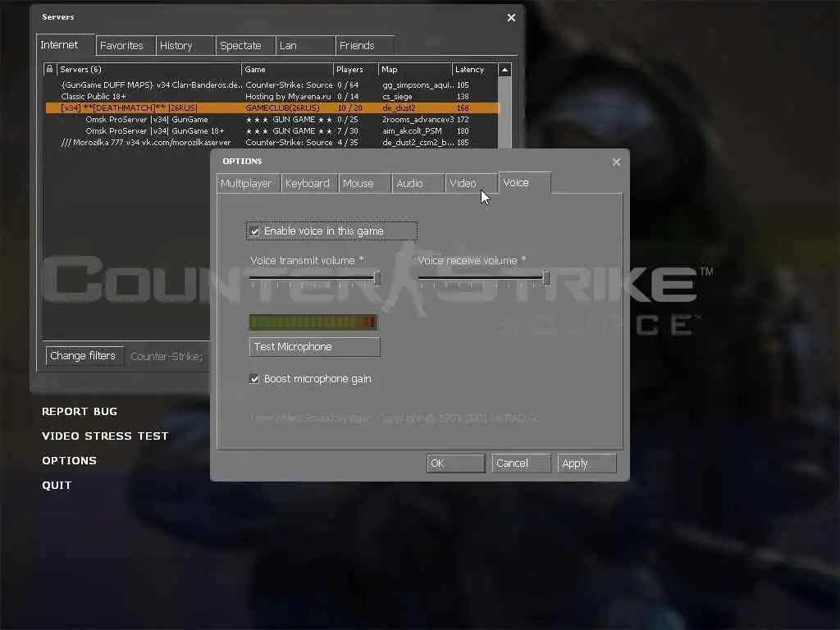The image size is (840, 630).
Task: Click the 2rooms_advancev3 map cell
Action: click(x=418, y=120)
